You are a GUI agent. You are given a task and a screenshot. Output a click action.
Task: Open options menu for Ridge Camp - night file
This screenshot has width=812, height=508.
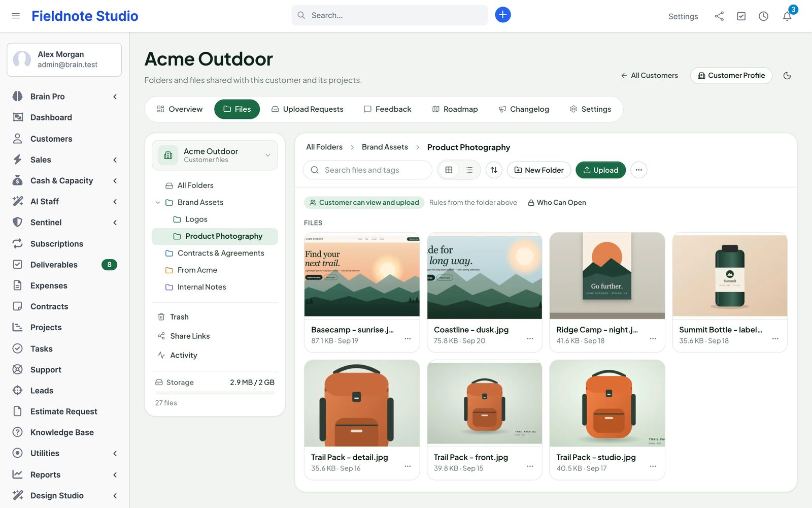click(x=653, y=338)
